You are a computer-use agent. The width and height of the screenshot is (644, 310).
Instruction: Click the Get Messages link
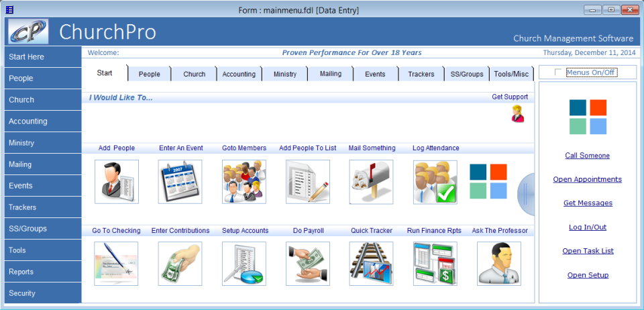[588, 203]
